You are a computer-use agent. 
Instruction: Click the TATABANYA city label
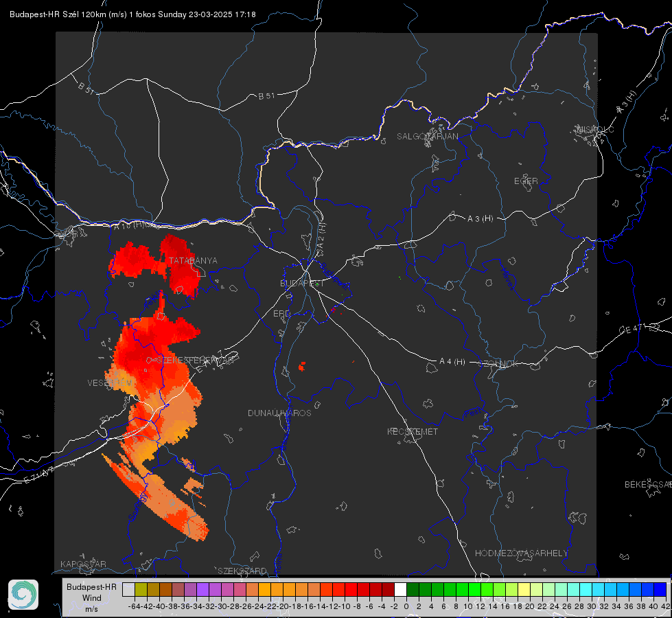tap(194, 260)
